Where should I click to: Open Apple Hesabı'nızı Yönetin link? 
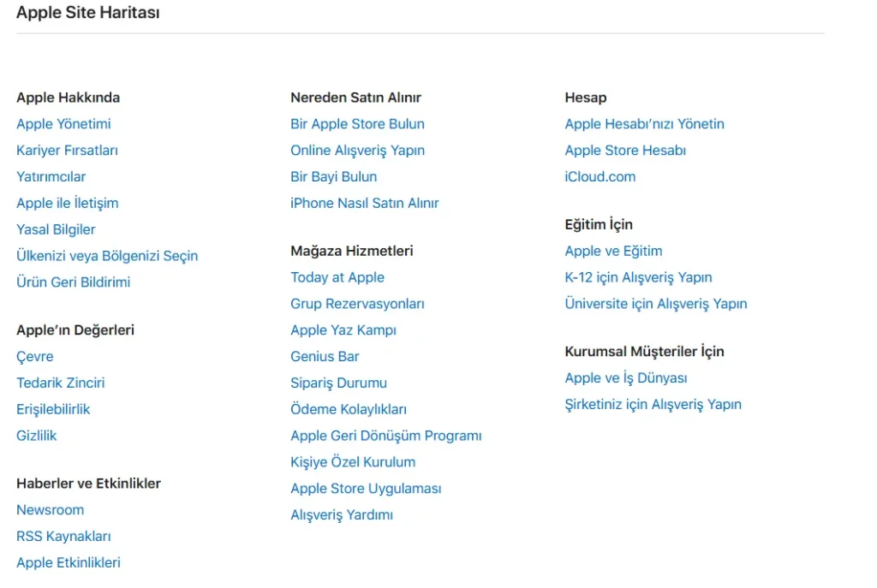coord(644,124)
